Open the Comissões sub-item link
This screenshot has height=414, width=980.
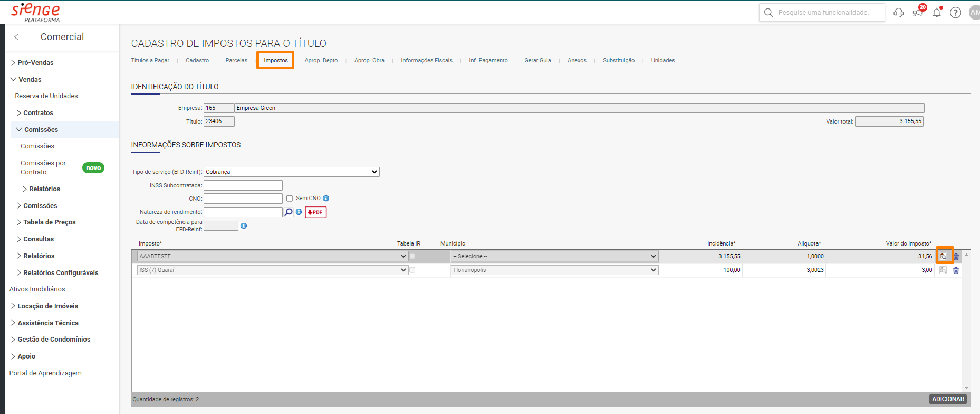[x=37, y=146]
